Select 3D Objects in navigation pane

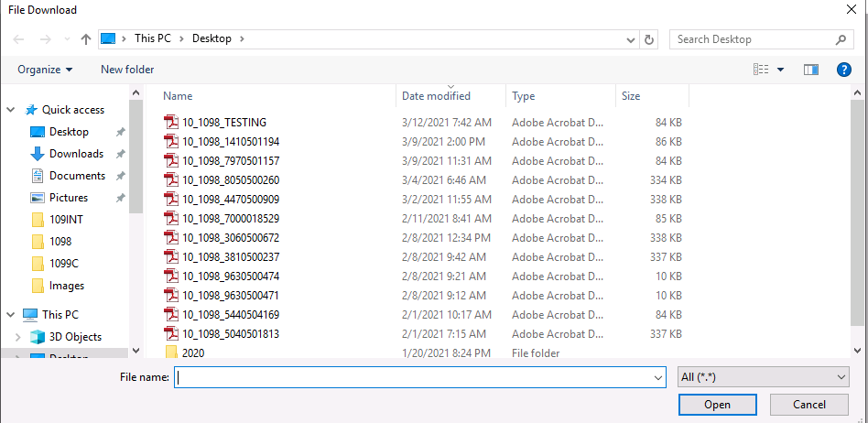(75, 337)
